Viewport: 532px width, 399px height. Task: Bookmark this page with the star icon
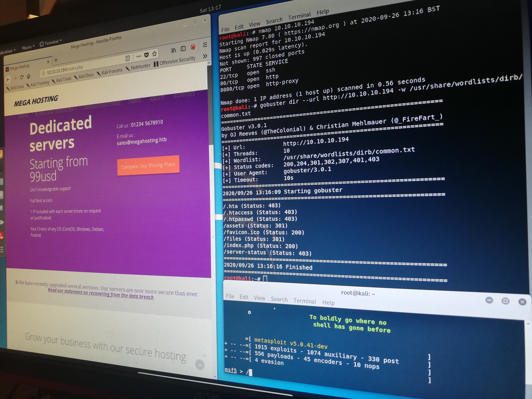tap(154, 54)
